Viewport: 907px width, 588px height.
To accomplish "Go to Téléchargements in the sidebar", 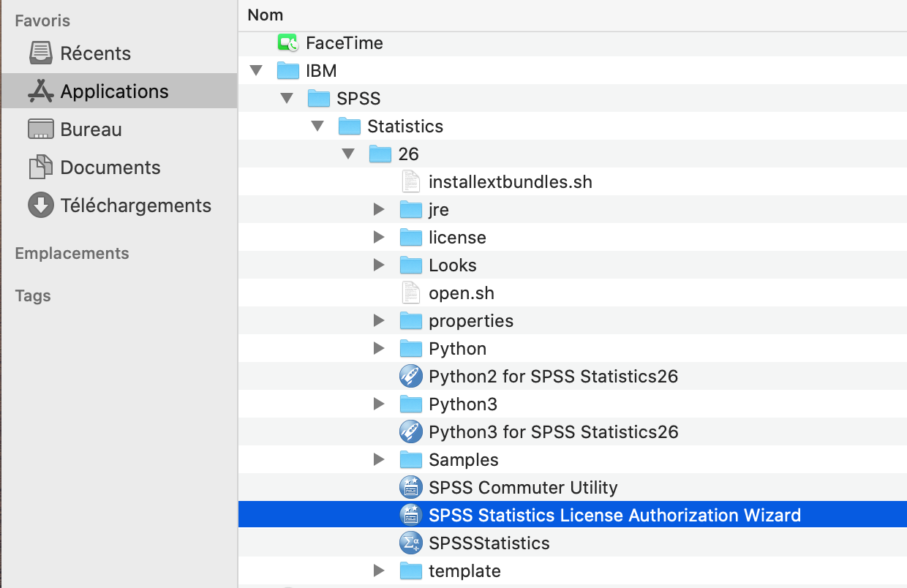I will (135, 206).
